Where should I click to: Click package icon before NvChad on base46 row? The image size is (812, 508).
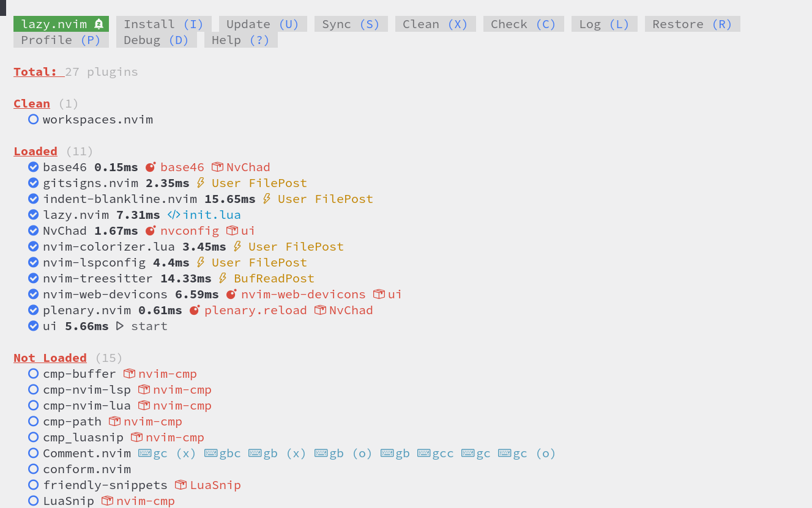(x=217, y=167)
